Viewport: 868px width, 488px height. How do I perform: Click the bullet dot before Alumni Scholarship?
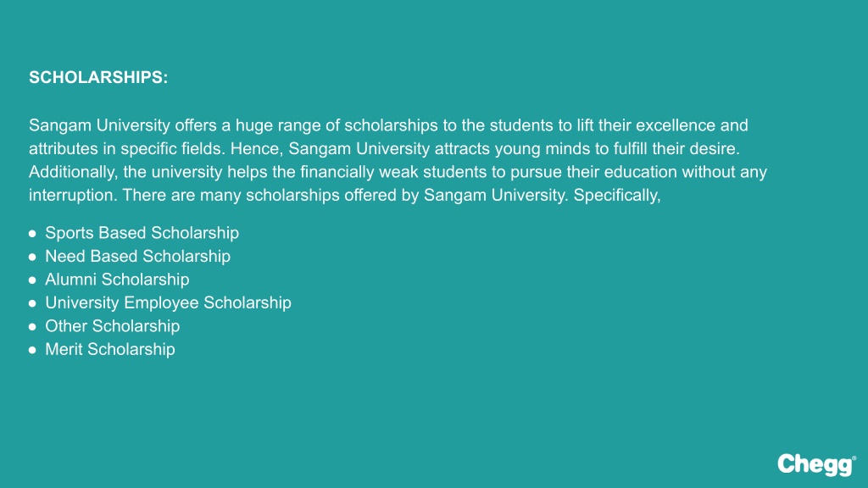point(32,280)
